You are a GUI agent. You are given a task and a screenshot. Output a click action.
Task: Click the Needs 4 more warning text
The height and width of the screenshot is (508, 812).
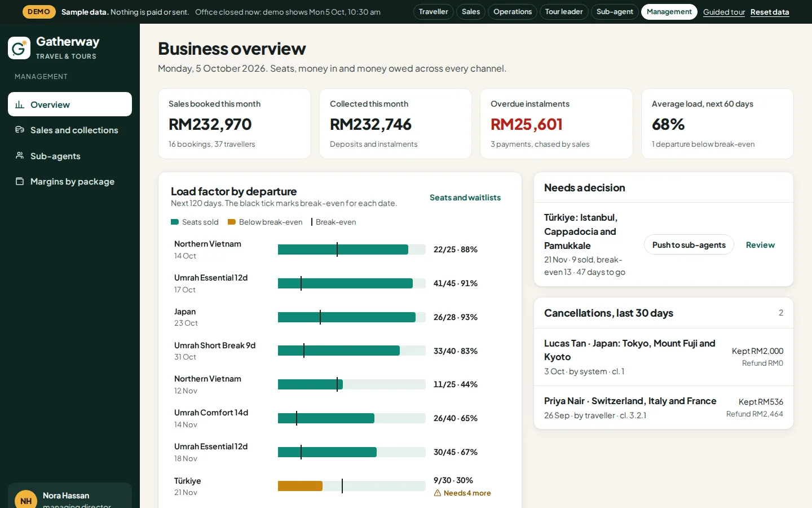pyautogui.click(x=467, y=493)
